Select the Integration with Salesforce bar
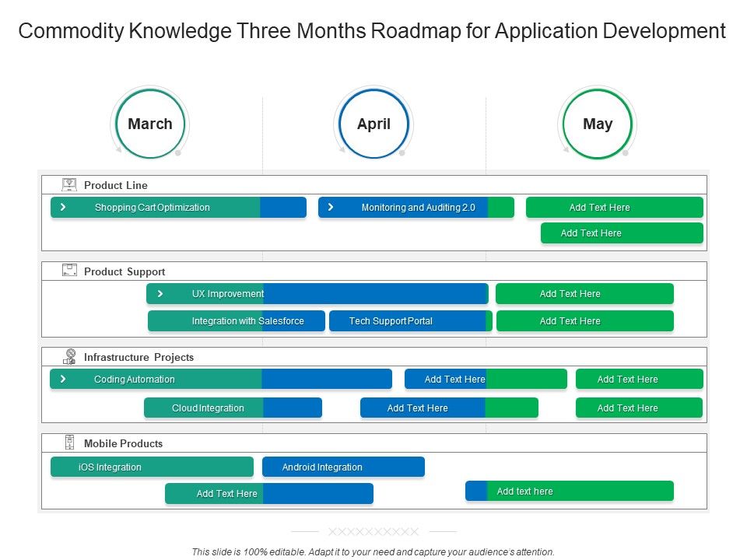Viewport: 747px width, 560px height. [237, 321]
